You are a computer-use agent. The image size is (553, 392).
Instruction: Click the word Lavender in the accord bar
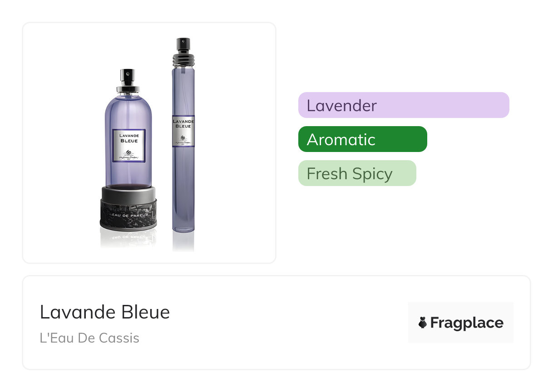[341, 106]
